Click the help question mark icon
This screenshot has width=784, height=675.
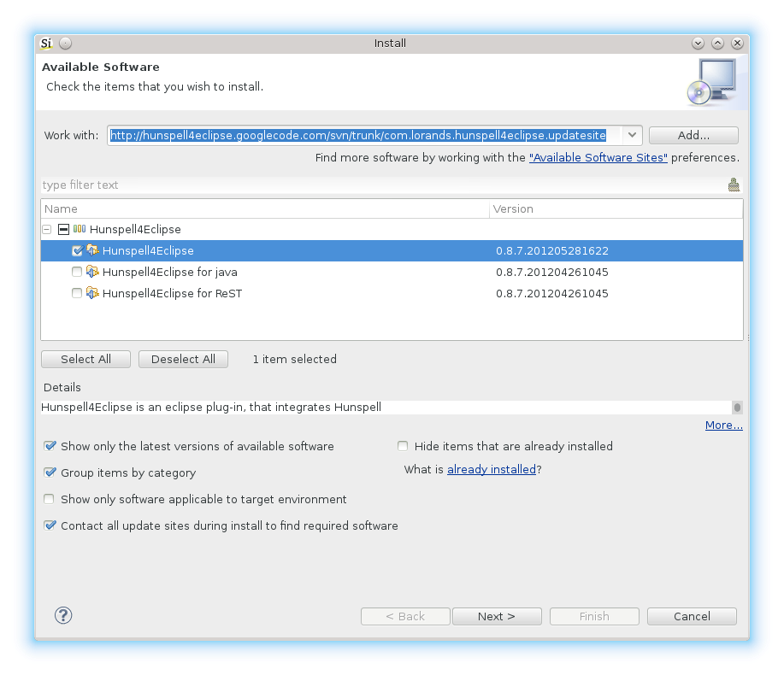[x=63, y=615]
